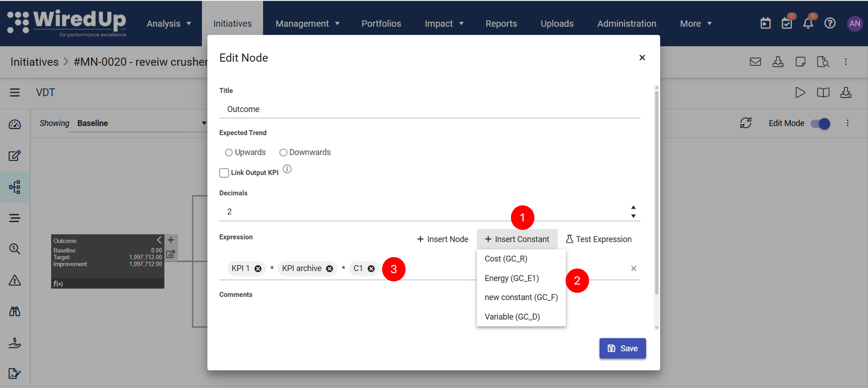Open the calendar icon in top bar
This screenshot has height=388, width=868.
765,23
